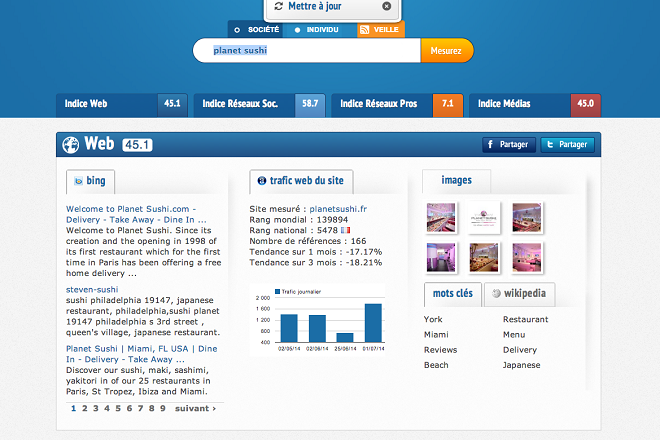Go to results page 9
Image resolution: width=660 pixels, height=440 pixels.
(163, 408)
